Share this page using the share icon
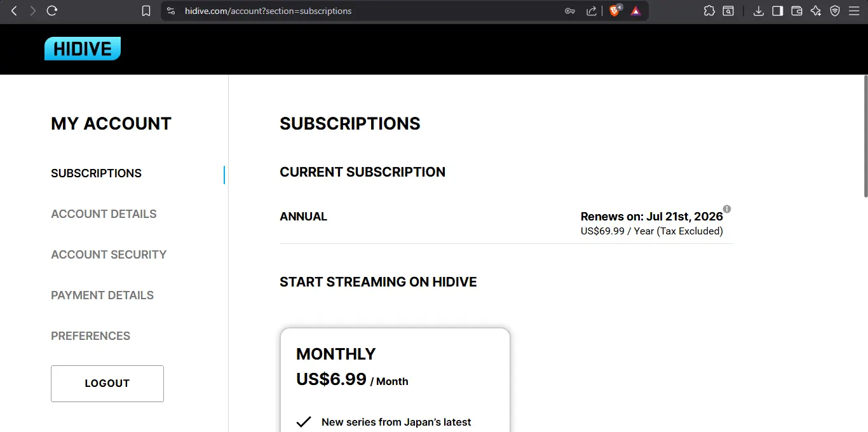This screenshot has width=868, height=432. tap(592, 11)
